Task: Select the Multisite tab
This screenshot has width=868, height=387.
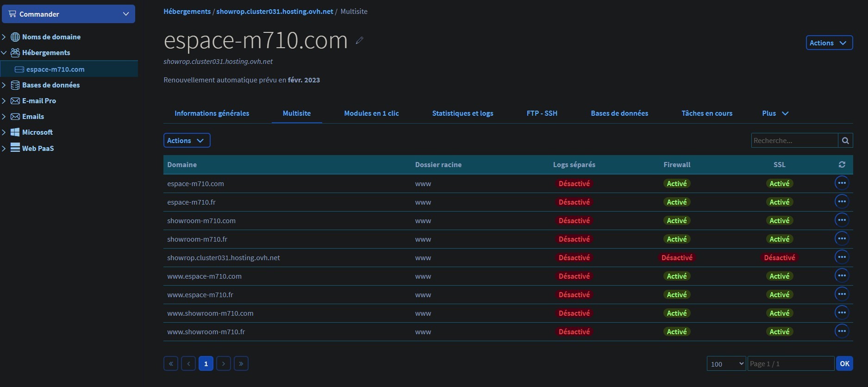Action: point(297,113)
